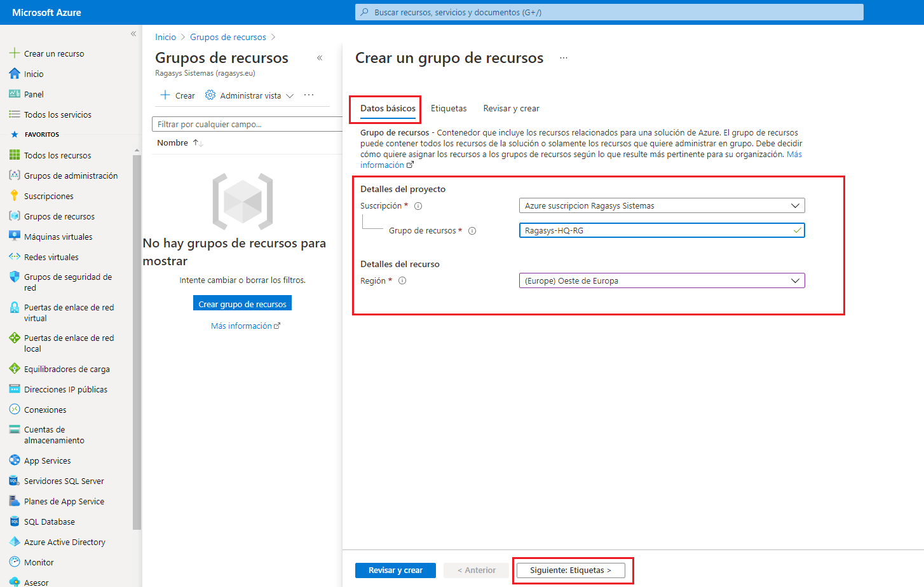Open more options ellipsis in list toolbar

tap(309, 95)
